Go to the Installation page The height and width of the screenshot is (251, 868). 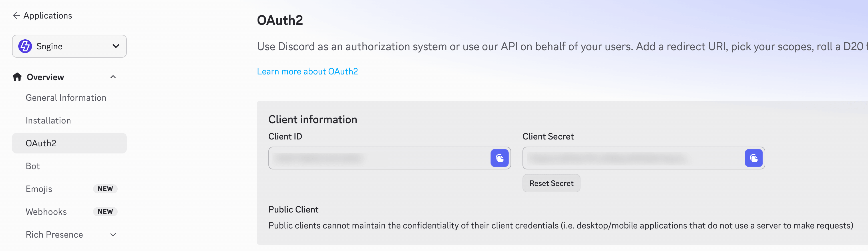coord(48,120)
